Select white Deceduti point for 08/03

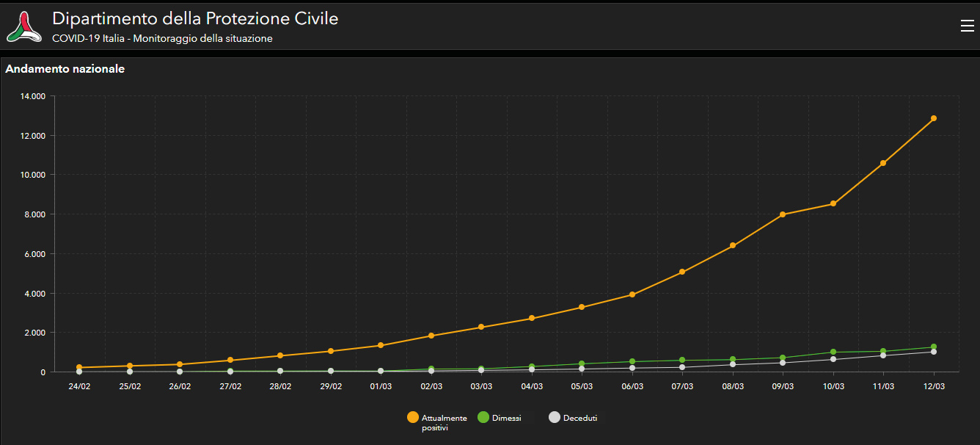tap(733, 364)
